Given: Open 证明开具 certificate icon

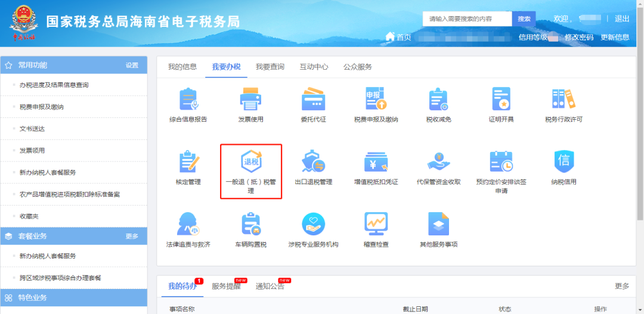Looking at the screenshot, I should [501, 99].
